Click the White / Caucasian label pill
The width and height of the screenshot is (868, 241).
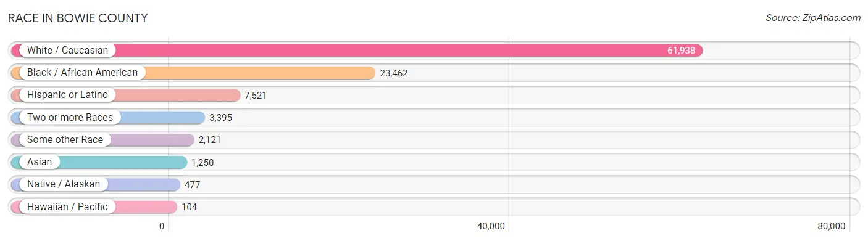click(67, 51)
